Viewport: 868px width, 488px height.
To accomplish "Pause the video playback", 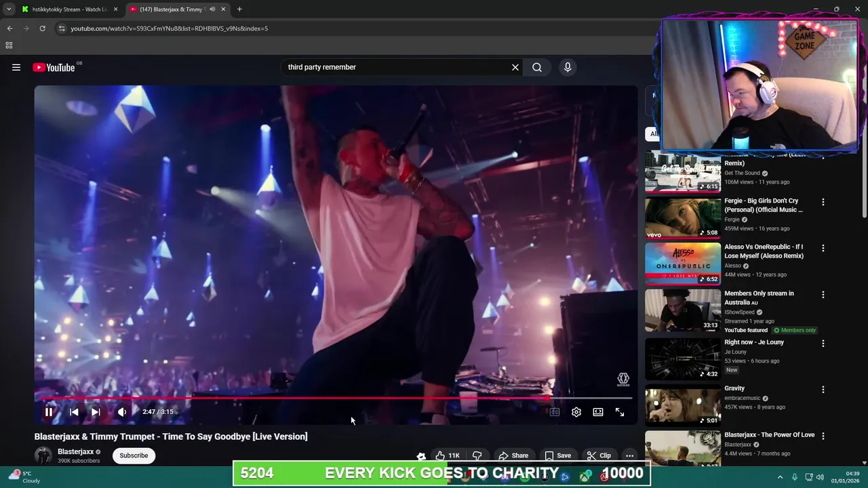I will tap(49, 412).
